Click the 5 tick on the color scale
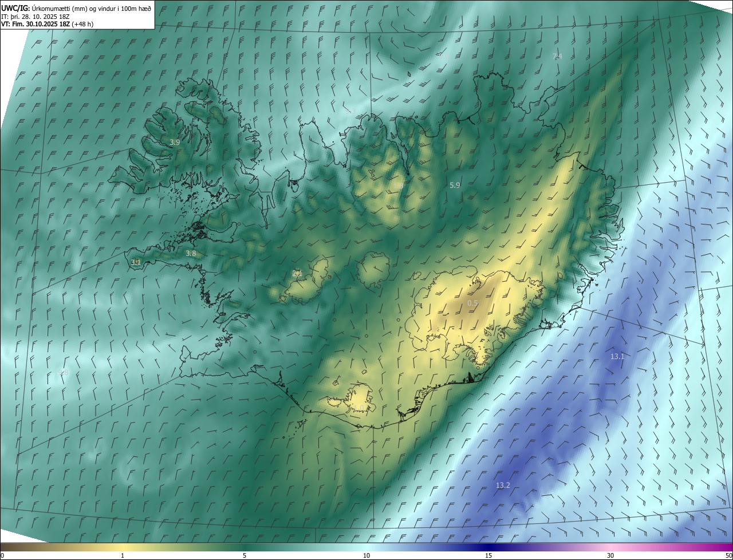This screenshot has height=560, width=733. pos(245,555)
